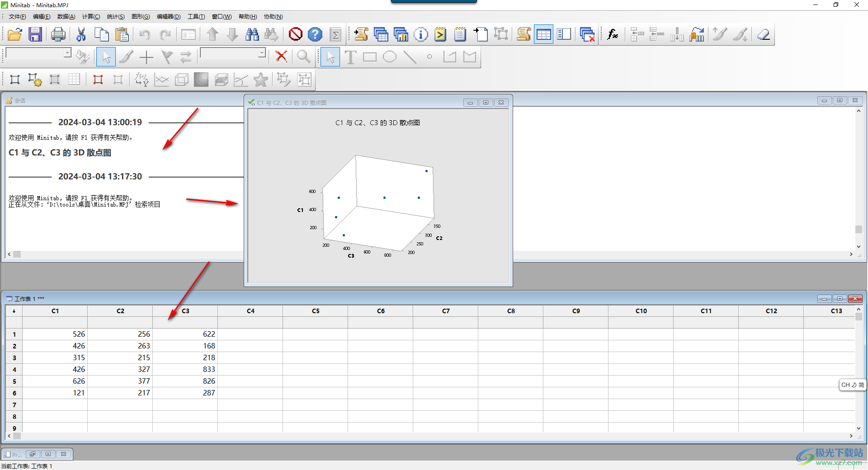This screenshot has height=470, width=868.
Task: Select the annotation ellipse tool
Action: coord(390,57)
